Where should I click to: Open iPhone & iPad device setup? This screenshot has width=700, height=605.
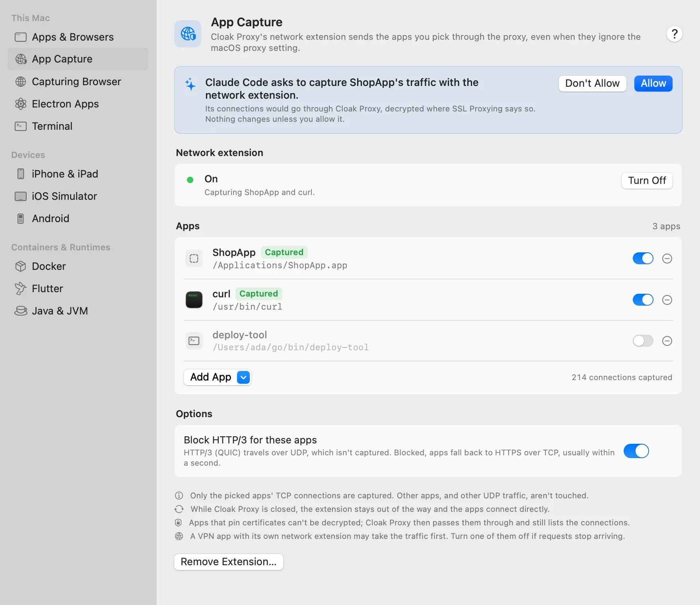(x=78, y=174)
